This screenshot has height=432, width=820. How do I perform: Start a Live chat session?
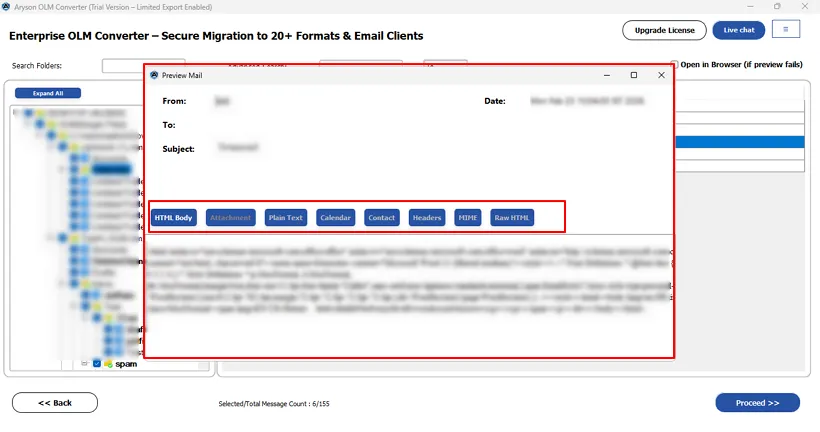(738, 30)
